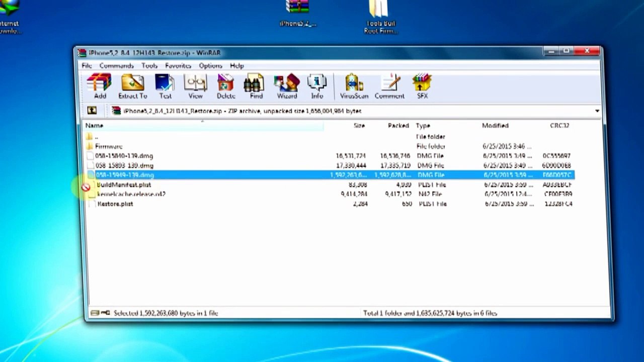This screenshot has height=362, width=644.
Task: Select file 058 15893 139.dmg
Action: (124, 165)
